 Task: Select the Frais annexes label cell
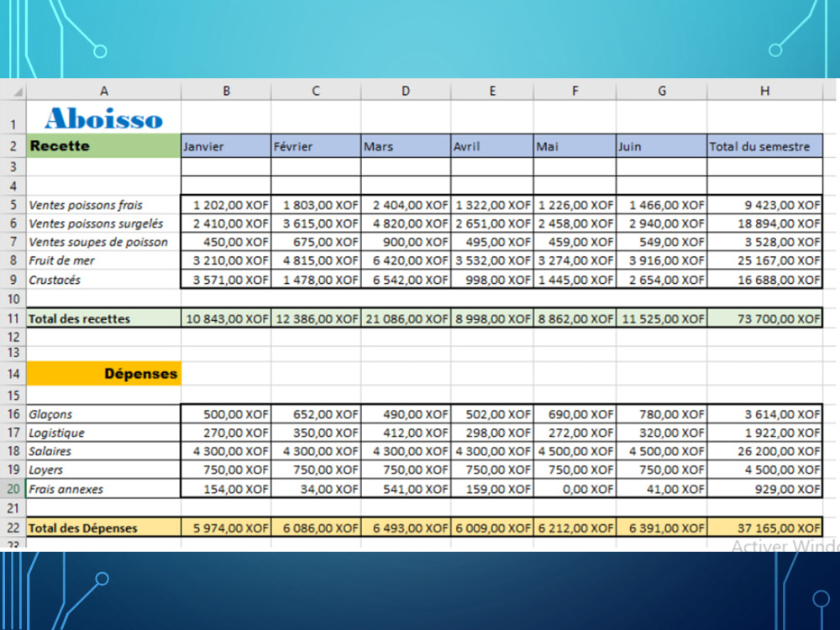(104, 489)
